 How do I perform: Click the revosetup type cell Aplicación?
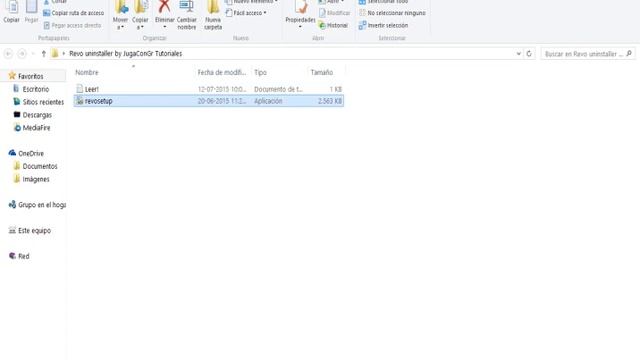pyautogui.click(x=268, y=101)
